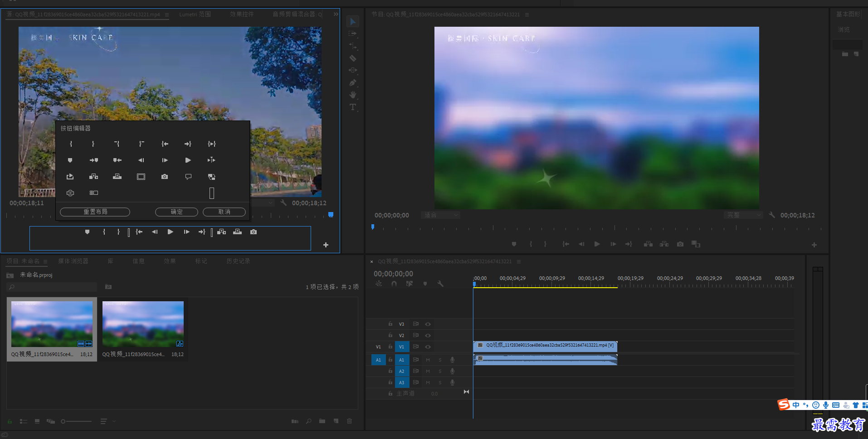Click the trash Clear icon in project panel
Screen dimensions: 868x439
[x=349, y=421]
